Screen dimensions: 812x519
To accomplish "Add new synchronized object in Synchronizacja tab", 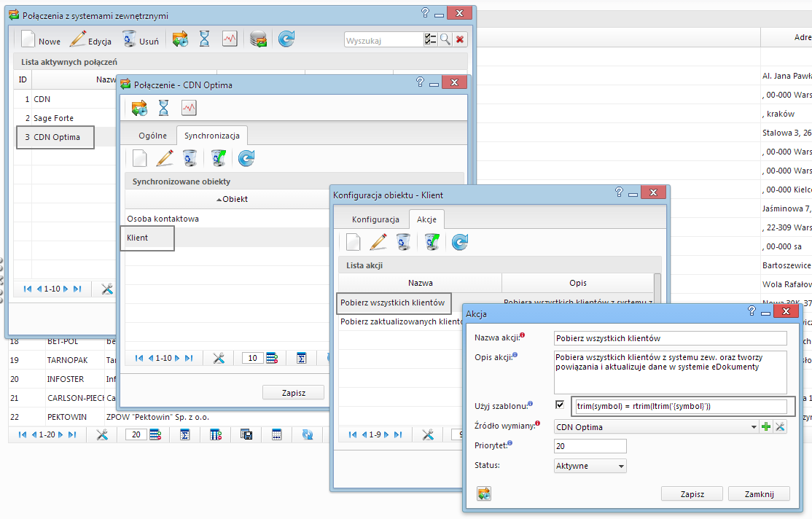I will [139, 158].
